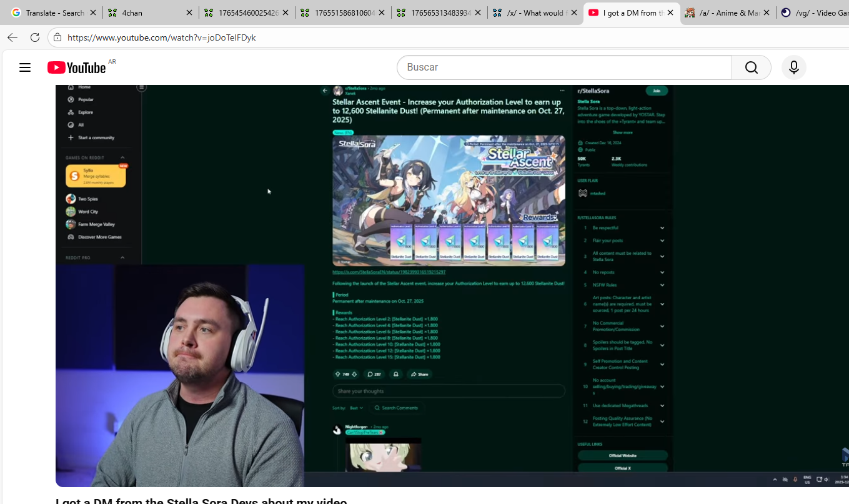Go back using the browser back arrow
849x504 pixels.
tap(12, 37)
